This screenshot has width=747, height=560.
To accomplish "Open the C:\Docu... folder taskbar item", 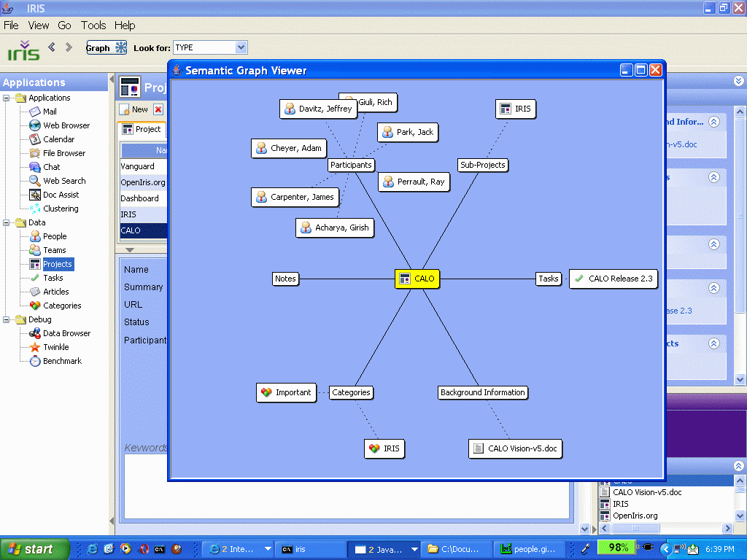I will pos(457,549).
